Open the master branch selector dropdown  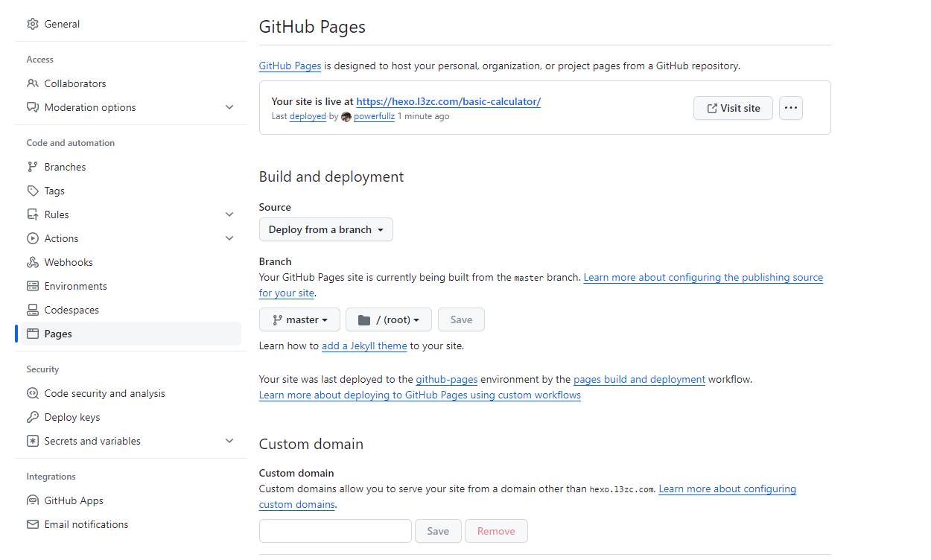point(299,319)
